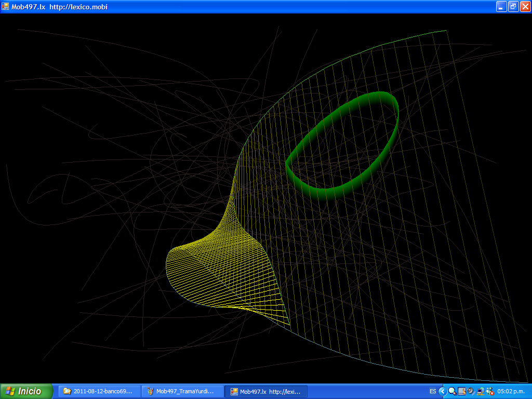Close the Mob497.lx window
The image size is (532, 399).
pyautogui.click(x=525, y=6)
